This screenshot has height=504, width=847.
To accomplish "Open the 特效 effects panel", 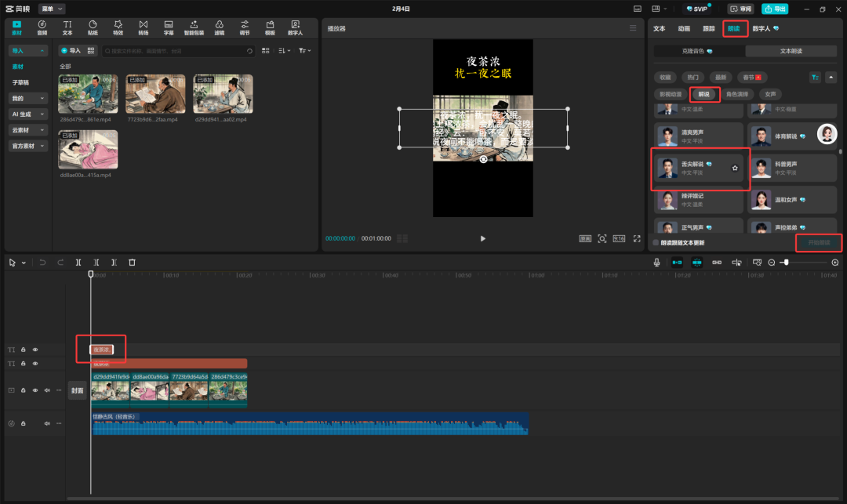I will coord(118,27).
